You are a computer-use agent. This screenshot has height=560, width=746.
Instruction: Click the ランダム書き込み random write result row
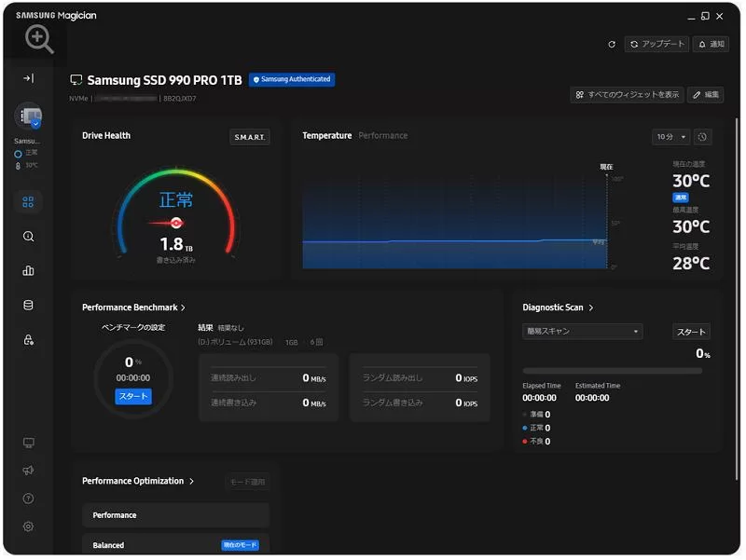[x=421, y=403]
